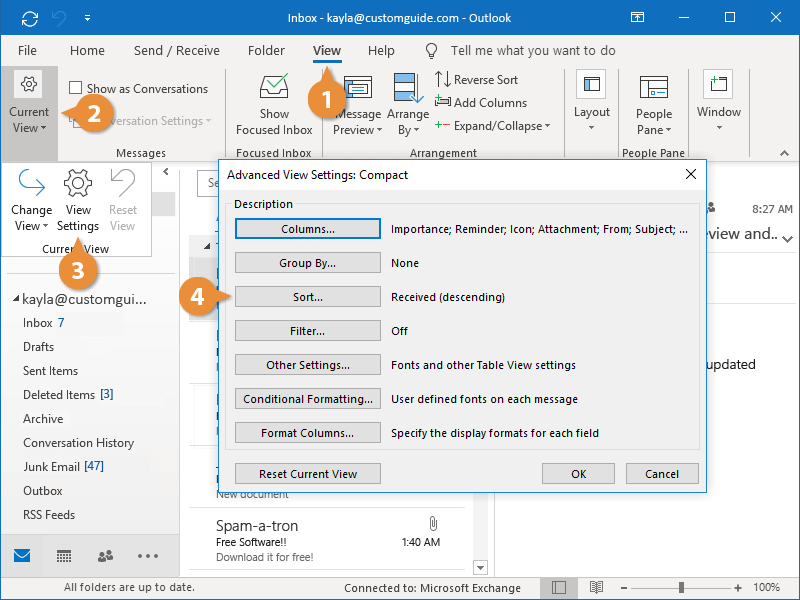Open the Customize Quick Access Toolbar arrow
The height and width of the screenshot is (600, 800).
87,18
